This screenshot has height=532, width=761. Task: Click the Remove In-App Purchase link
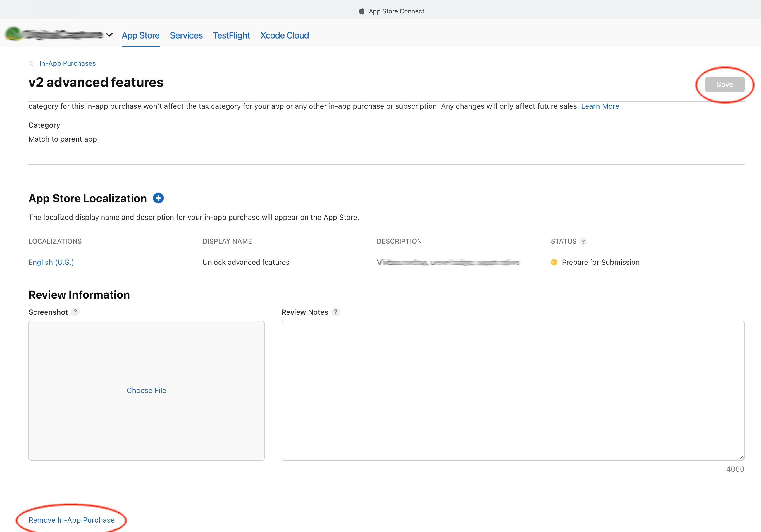(71, 520)
